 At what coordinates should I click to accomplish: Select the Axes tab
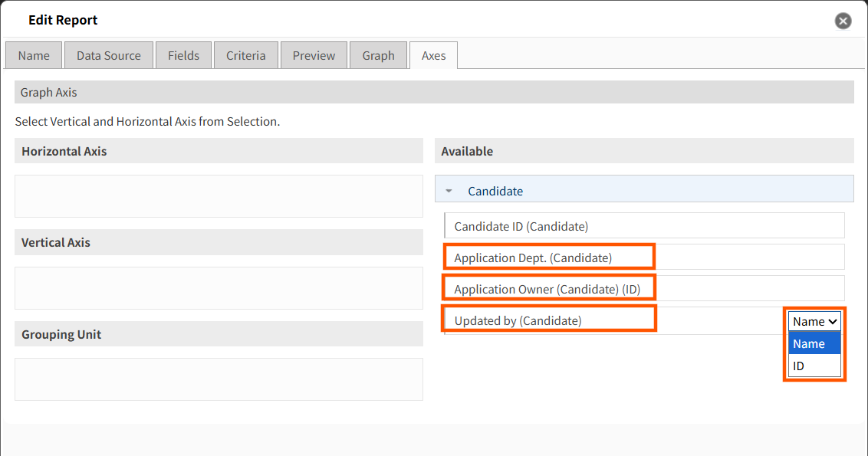(x=433, y=55)
